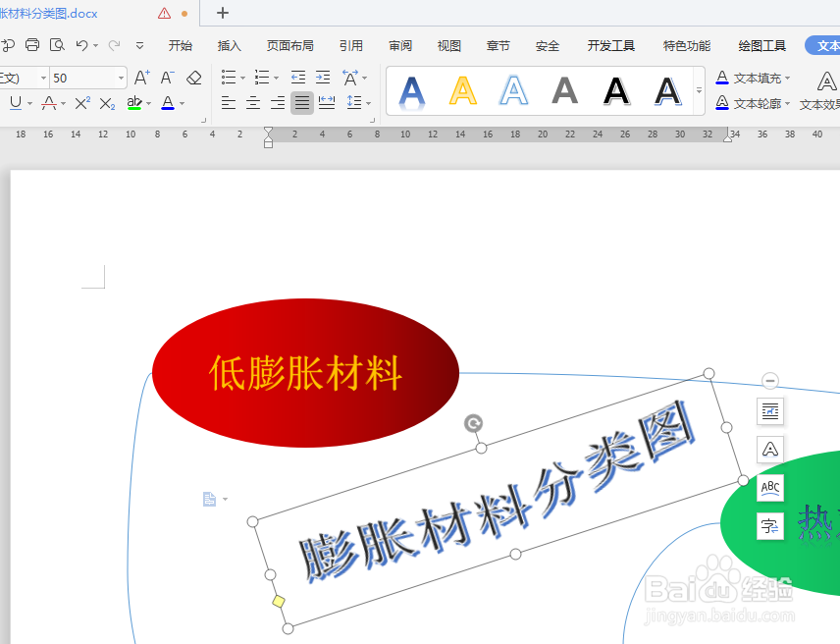The image size is (840, 644).
Task: Expand the bullet list style dropdown
Action: [240, 77]
